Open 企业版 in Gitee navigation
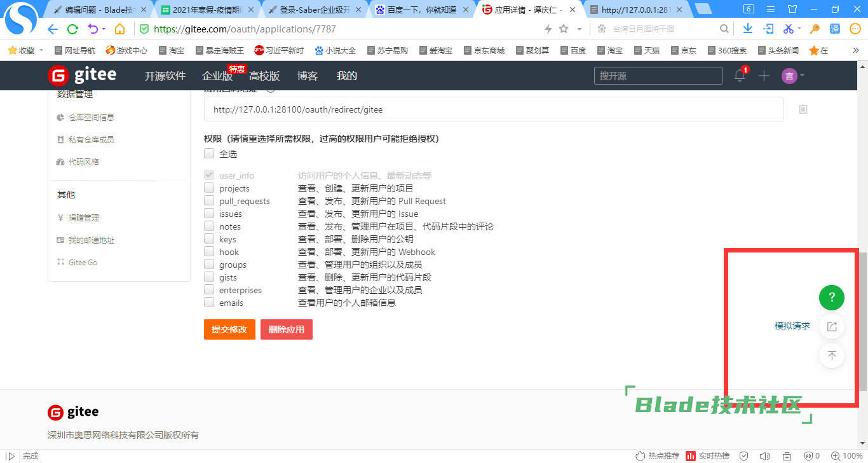 [x=217, y=76]
